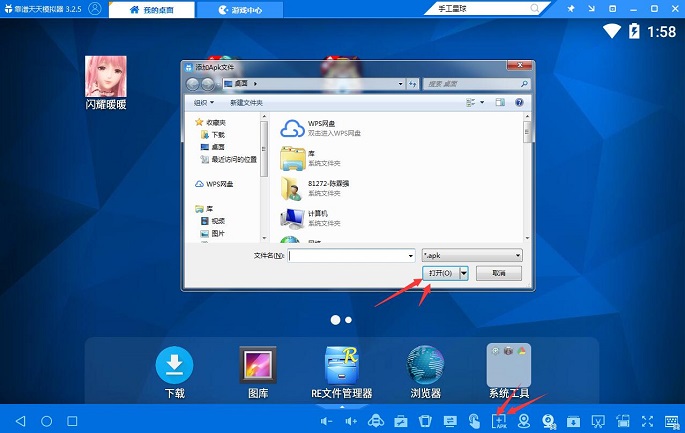Click 新建文件夹 in dialog toolbar
This screenshot has height=433, width=685.
(x=246, y=103)
